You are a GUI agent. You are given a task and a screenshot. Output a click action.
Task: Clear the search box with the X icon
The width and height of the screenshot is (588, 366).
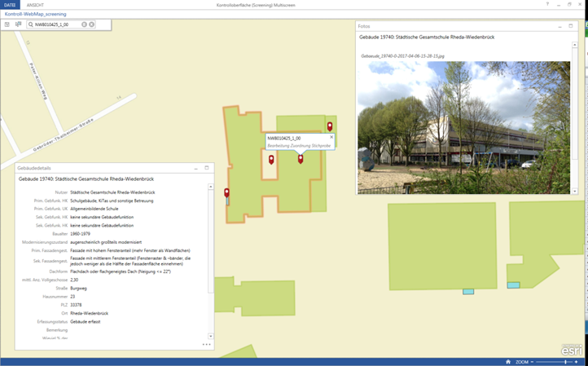[x=91, y=24]
